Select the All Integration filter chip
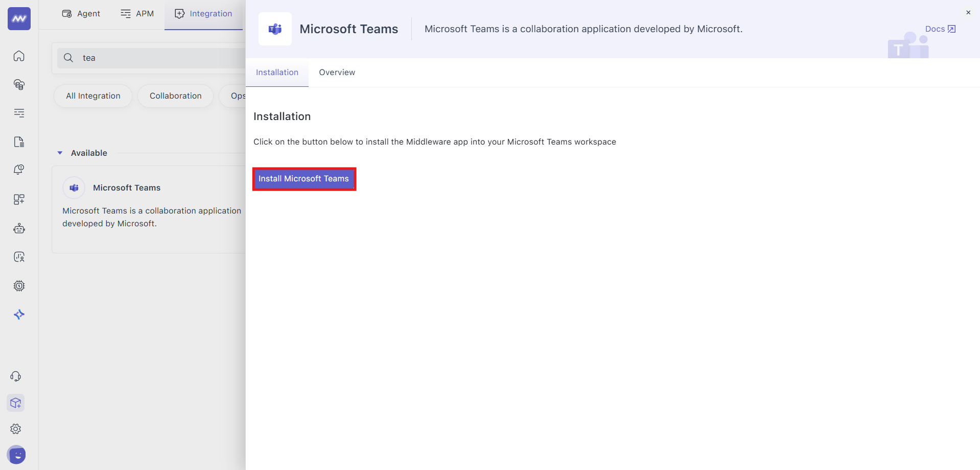Screen dimensions: 980x470 [92, 96]
